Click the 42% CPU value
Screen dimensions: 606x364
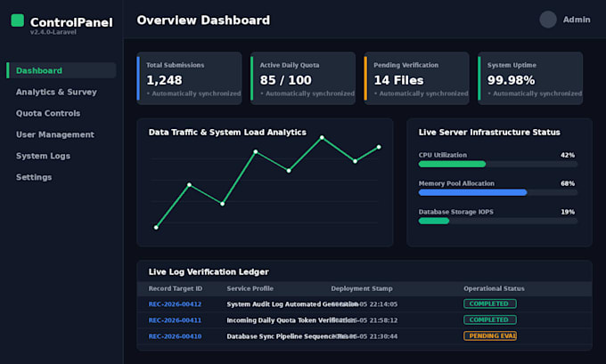(x=568, y=155)
